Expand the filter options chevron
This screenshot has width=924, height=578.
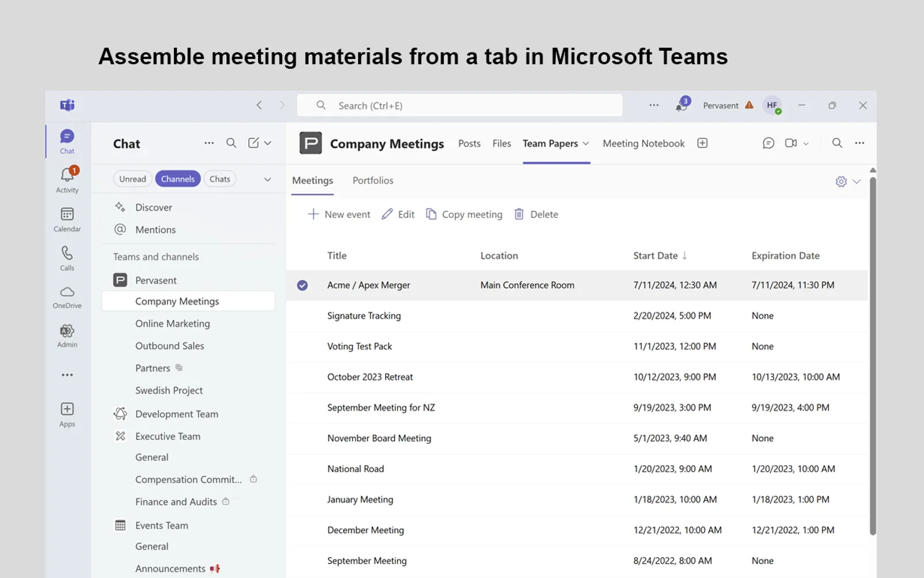click(267, 179)
